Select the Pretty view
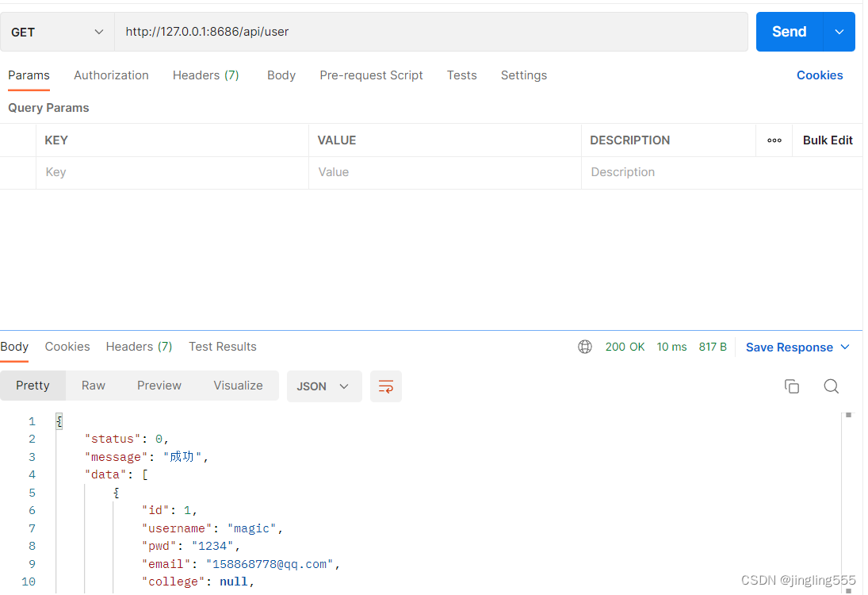This screenshot has width=868, height=595. (x=33, y=386)
